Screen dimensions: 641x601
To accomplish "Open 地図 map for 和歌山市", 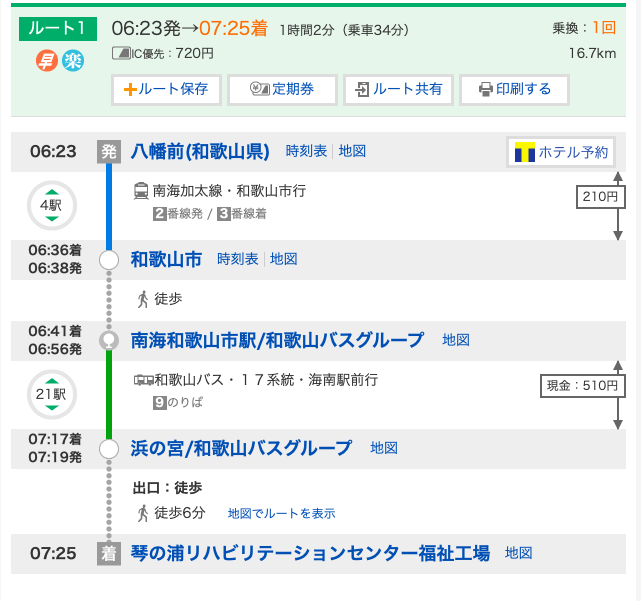I will (283, 259).
